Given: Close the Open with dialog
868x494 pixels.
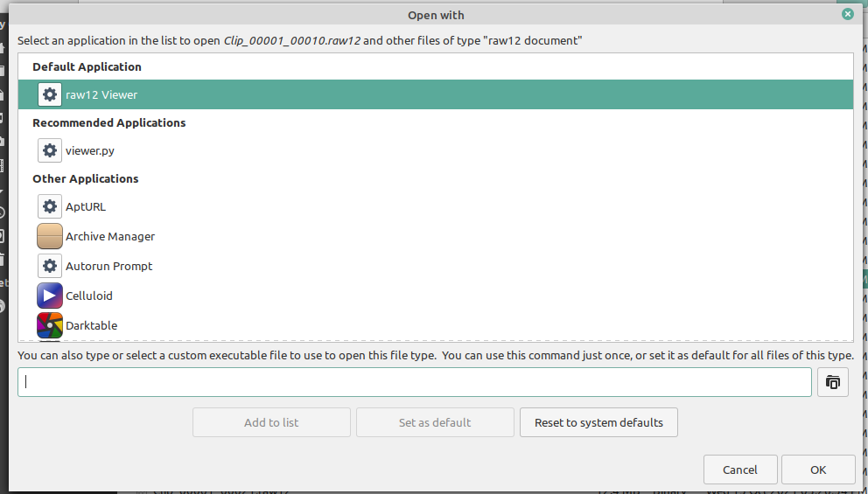Looking at the screenshot, I should [x=848, y=14].
